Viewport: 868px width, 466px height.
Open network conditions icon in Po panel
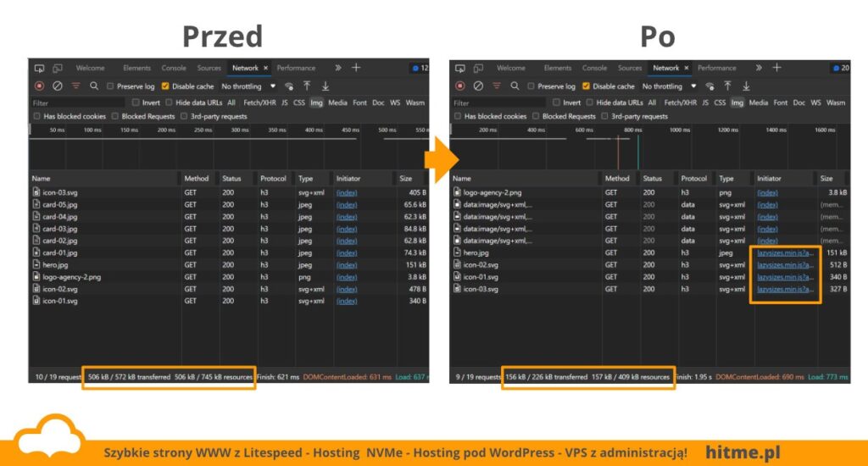pyautogui.click(x=709, y=86)
